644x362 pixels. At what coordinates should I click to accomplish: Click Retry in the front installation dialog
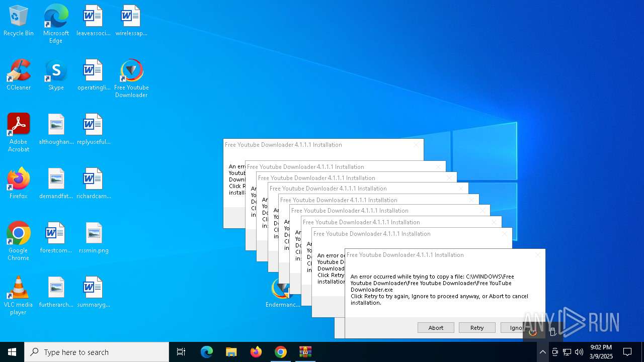(477, 328)
